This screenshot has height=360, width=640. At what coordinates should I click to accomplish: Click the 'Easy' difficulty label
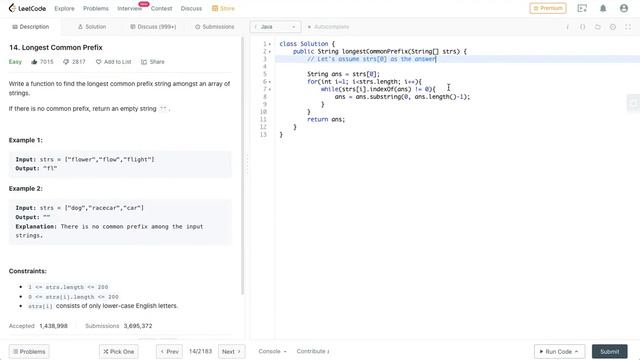(15, 62)
